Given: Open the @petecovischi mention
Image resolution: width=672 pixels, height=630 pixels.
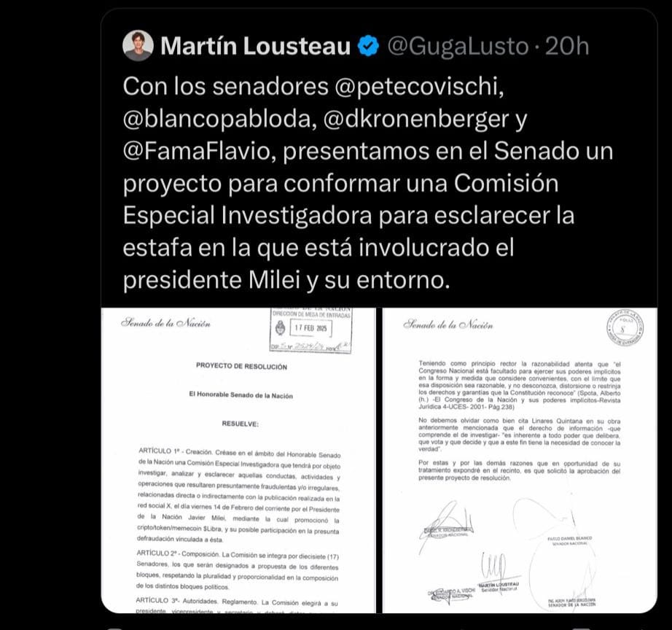Looking at the screenshot, I should [418, 87].
